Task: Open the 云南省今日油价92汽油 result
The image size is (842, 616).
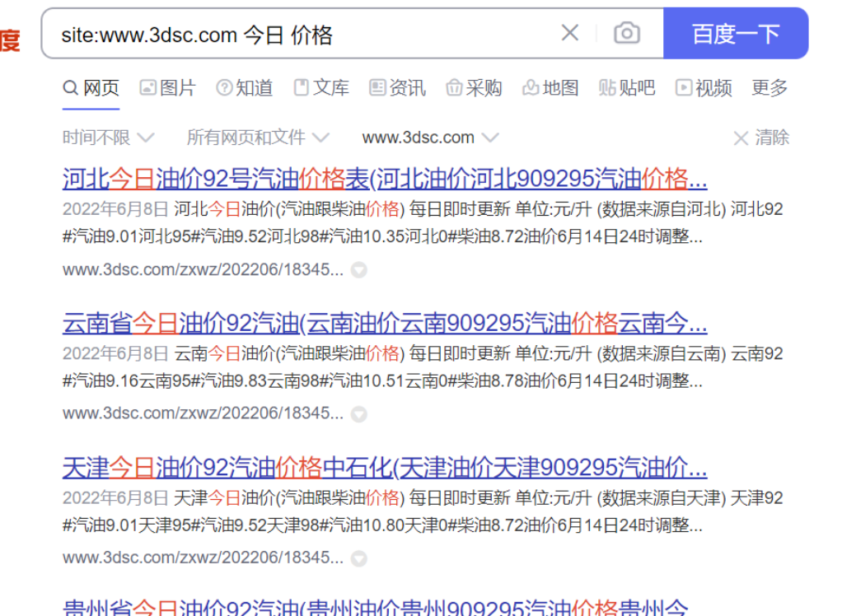Action: [385, 323]
